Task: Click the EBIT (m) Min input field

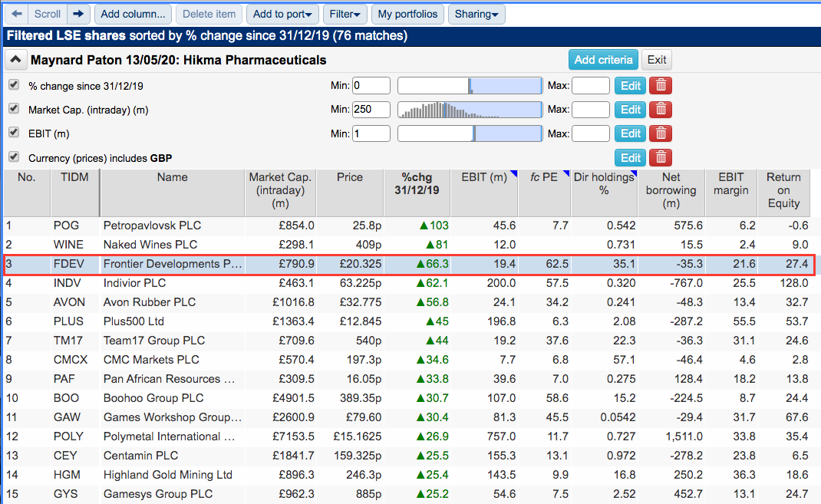Action: click(371, 133)
